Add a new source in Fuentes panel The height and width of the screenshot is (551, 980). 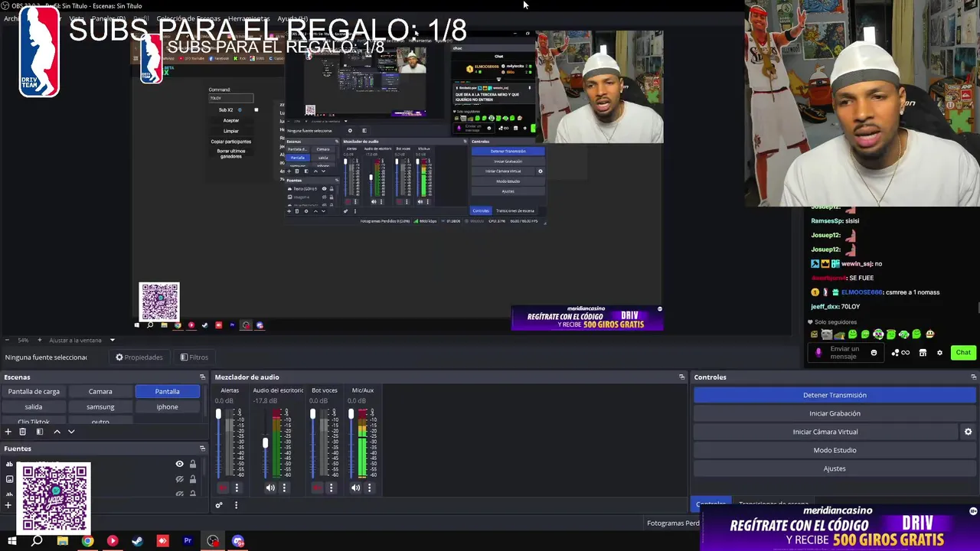(8, 505)
